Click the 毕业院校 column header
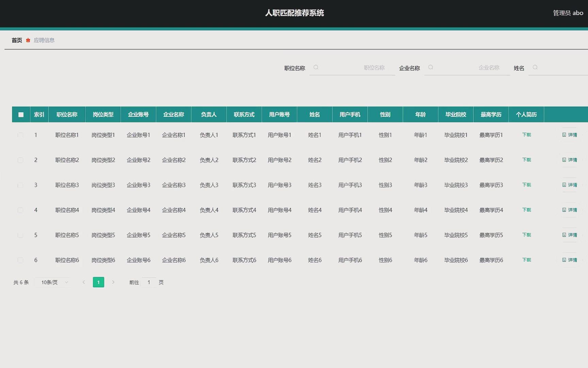 pos(456,114)
